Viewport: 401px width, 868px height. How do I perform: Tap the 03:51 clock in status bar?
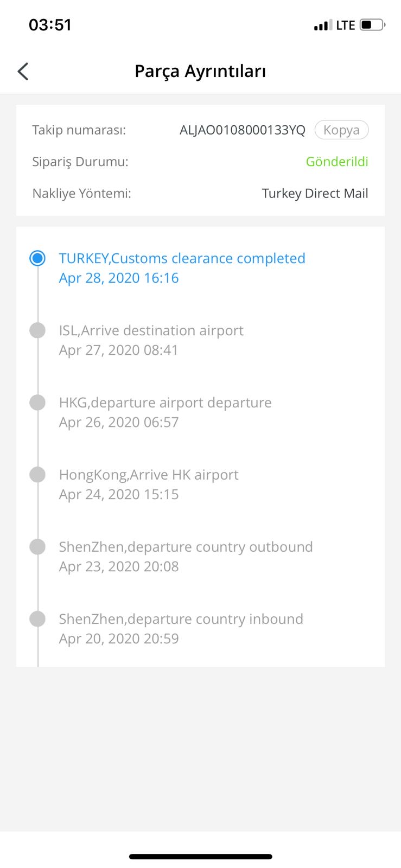(50, 25)
